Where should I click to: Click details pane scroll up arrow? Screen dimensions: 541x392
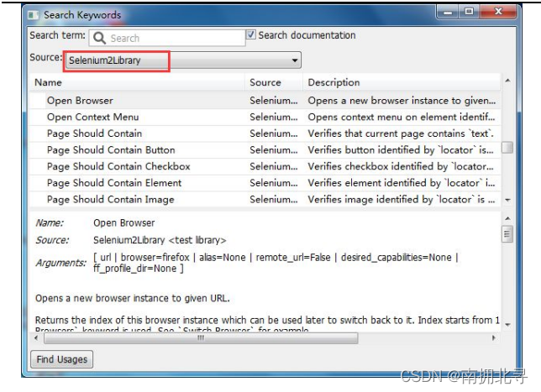coord(507,218)
